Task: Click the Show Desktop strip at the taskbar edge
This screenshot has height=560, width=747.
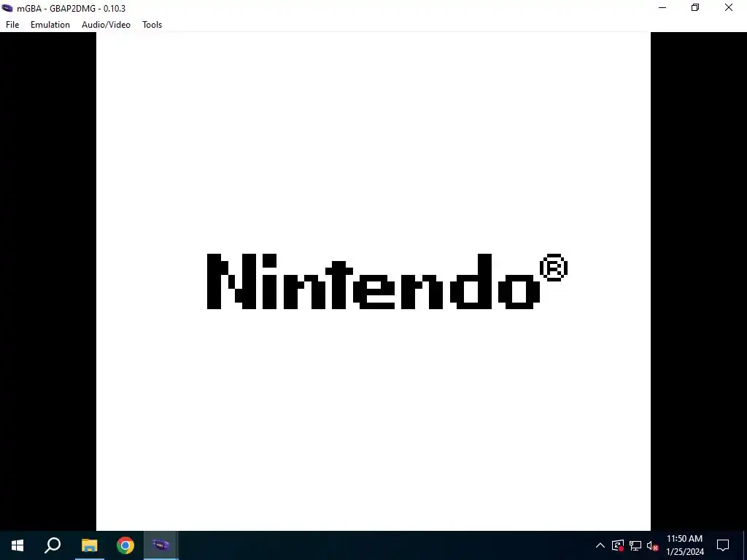Action: coord(745,545)
